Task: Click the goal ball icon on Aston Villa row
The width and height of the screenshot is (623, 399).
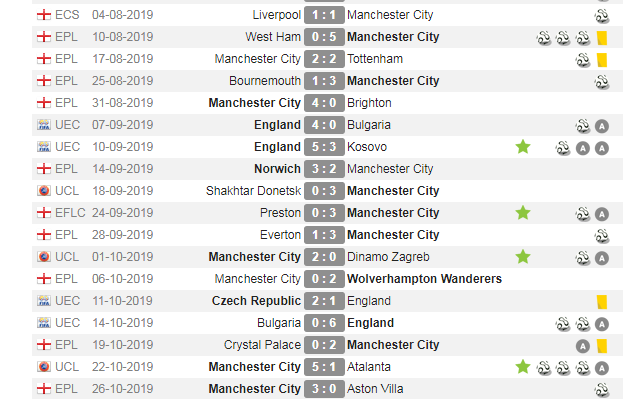Action: click(602, 390)
